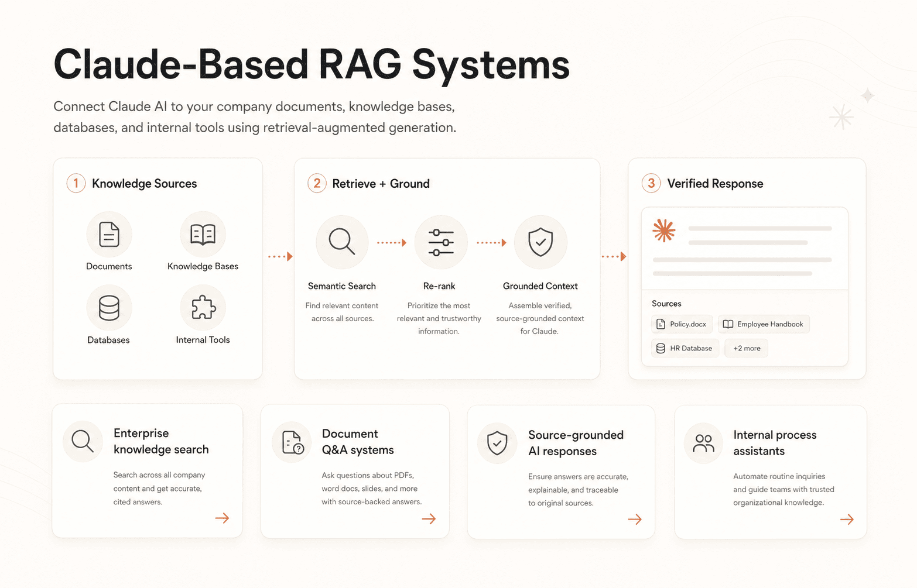Click the 'Find relevant content across all sources' text

coord(342,312)
